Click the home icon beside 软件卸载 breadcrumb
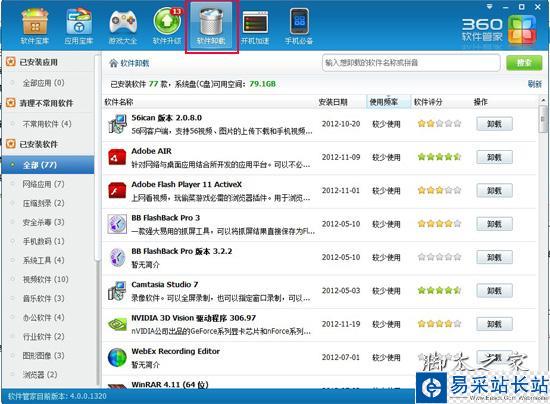 [113, 63]
